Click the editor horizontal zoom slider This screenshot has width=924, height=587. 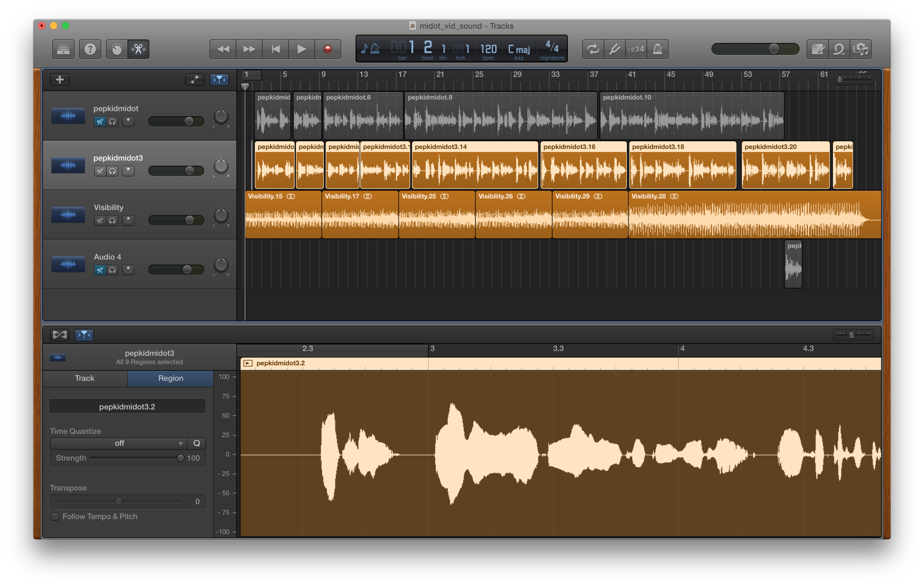(854, 335)
